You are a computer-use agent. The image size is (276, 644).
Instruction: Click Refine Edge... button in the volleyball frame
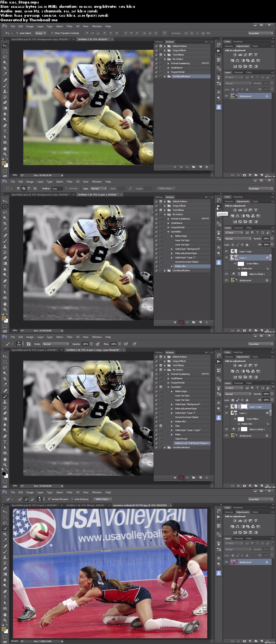click(102, 499)
